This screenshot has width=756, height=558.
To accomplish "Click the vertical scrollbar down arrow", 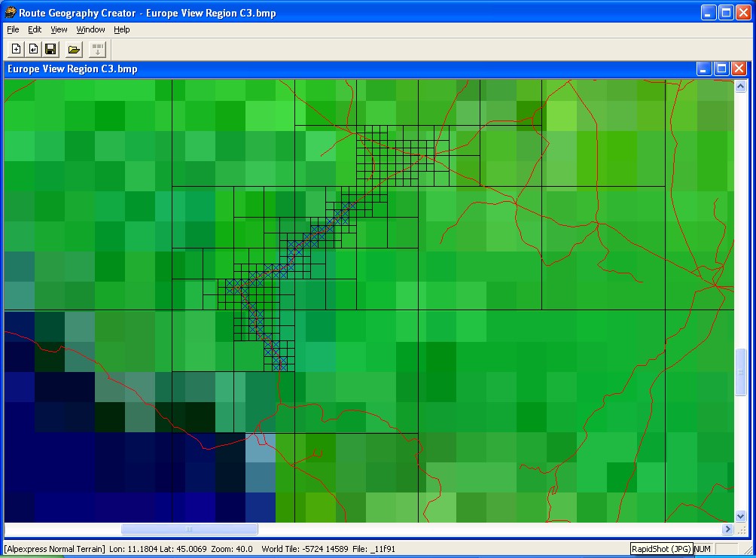I will [x=741, y=516].
